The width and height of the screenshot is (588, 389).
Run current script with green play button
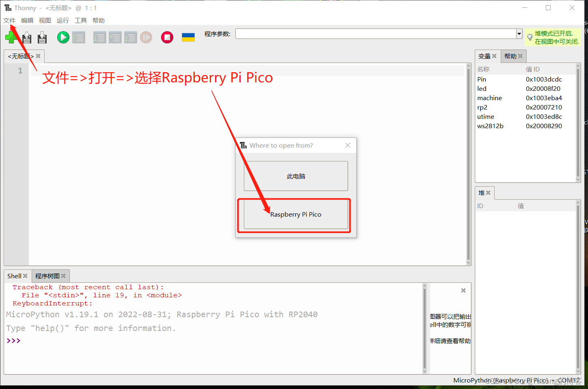point(63,37)
